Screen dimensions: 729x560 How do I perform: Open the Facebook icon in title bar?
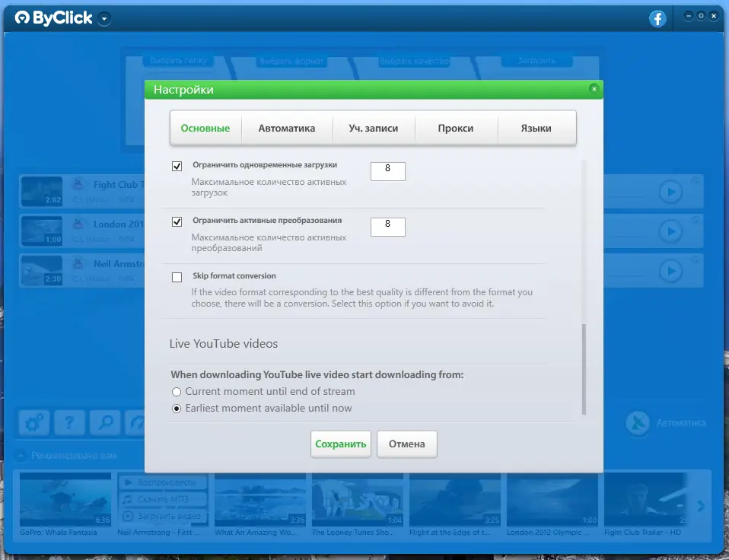(657, 18)
